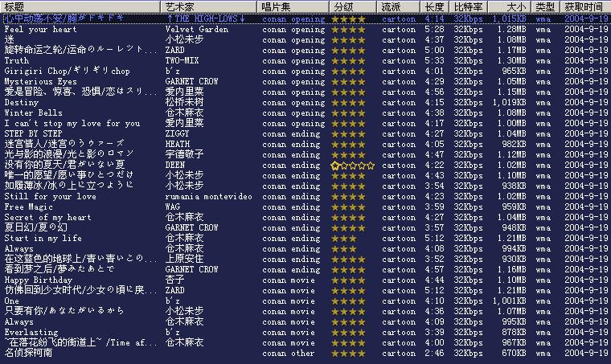Click the length value 5:33

click(x=434, y=61)
